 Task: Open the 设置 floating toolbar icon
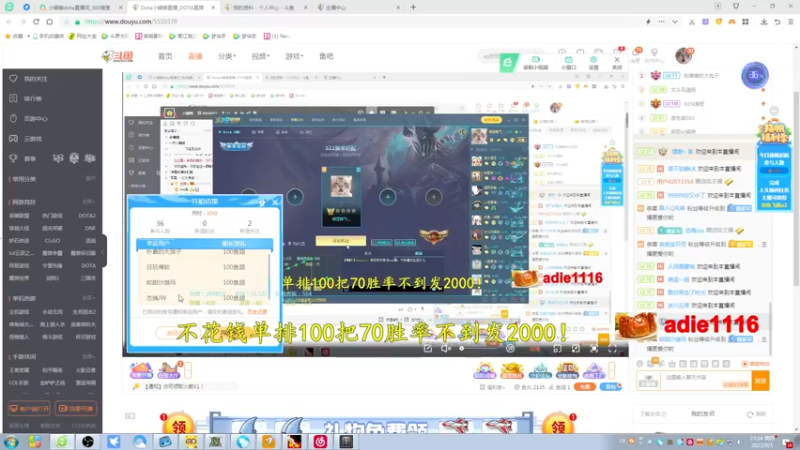593,63
